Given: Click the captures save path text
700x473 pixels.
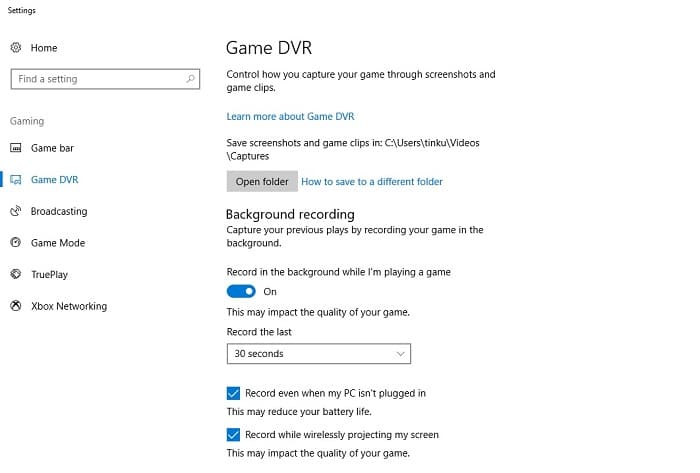Looking at the screenshot, I should click(353, 149).
